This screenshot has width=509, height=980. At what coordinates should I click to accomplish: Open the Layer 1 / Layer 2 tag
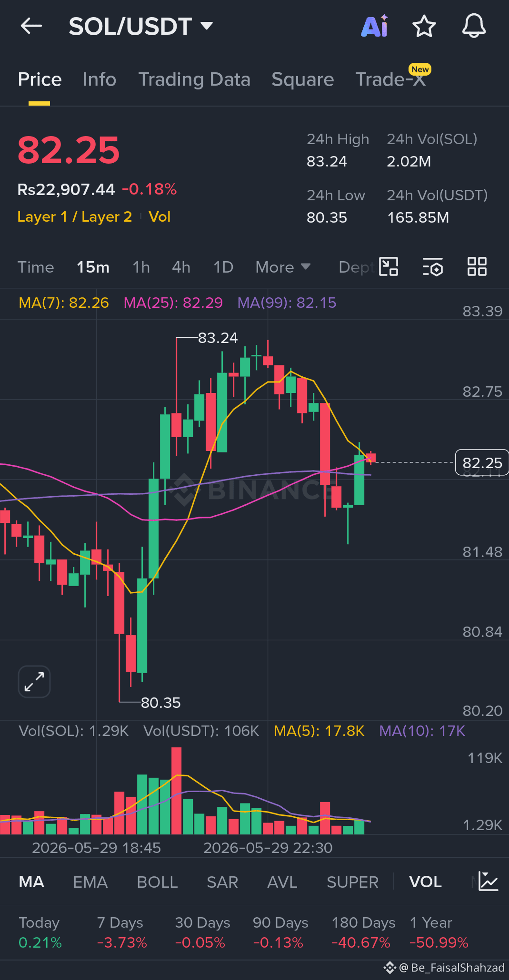tap(74, 217)
